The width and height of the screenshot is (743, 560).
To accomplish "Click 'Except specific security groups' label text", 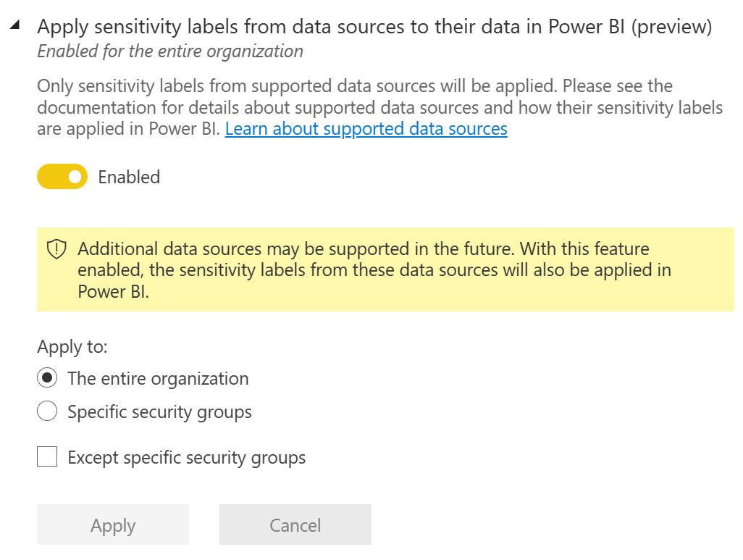I will 186,458.
